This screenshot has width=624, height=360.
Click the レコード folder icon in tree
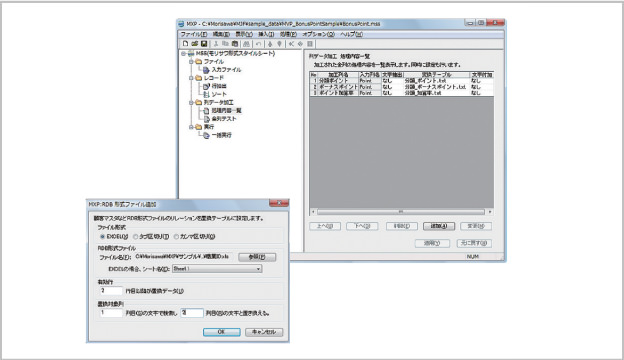point(198,78)
